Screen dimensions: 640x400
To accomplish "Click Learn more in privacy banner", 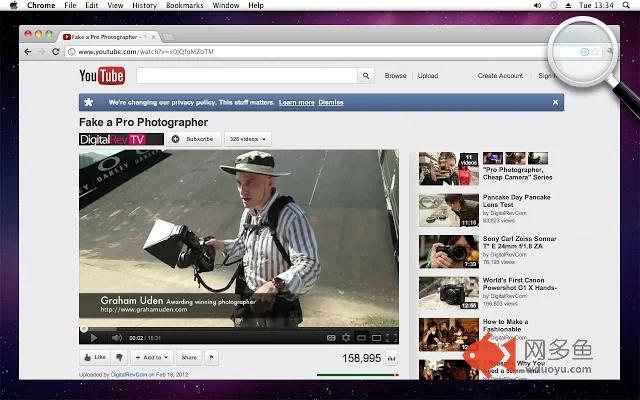I will 296,102.
